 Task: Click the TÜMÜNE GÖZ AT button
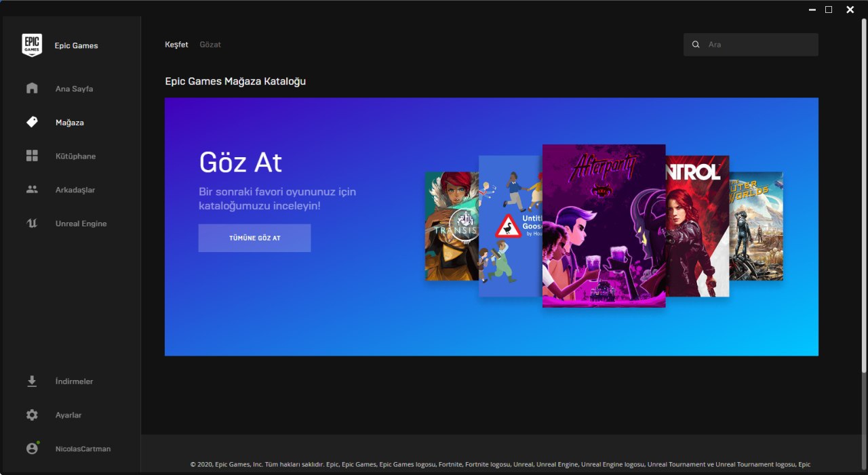[x=254, y=238]
